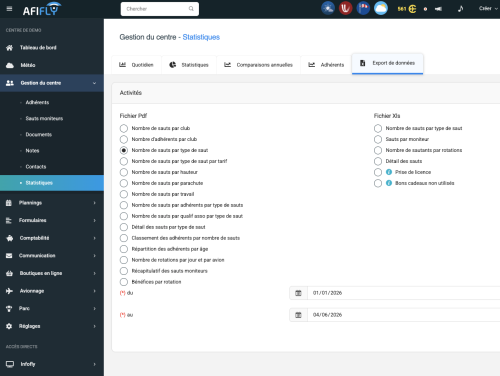The width and height of the screenshot is (500, 376).
Task: Click the red record dot icon
Action: click(x=425, y=9)
